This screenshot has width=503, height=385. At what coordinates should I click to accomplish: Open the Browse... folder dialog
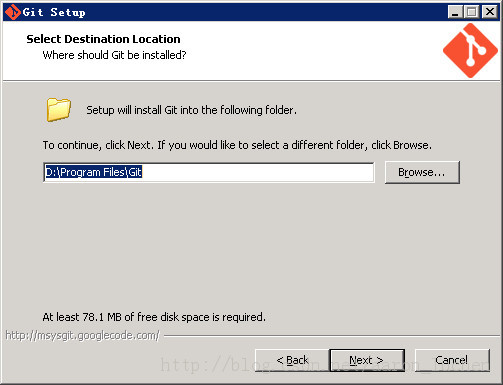click(422, 172)
